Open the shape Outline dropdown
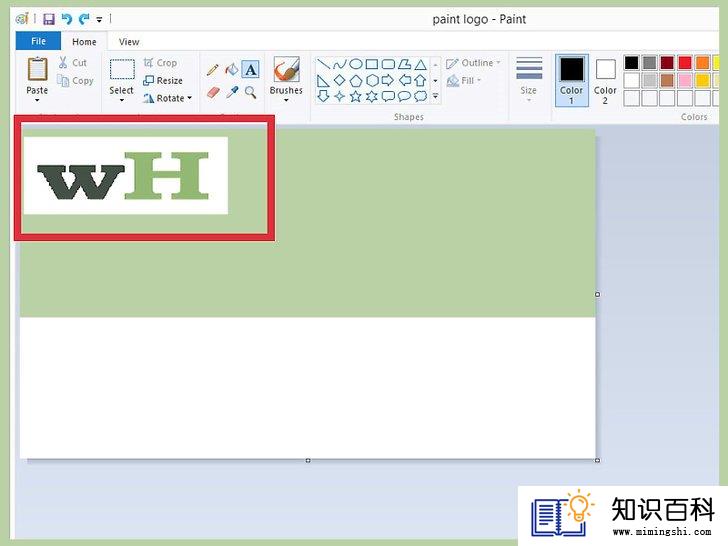Screen dimensions: 728x546 click(x=474, y=63)
